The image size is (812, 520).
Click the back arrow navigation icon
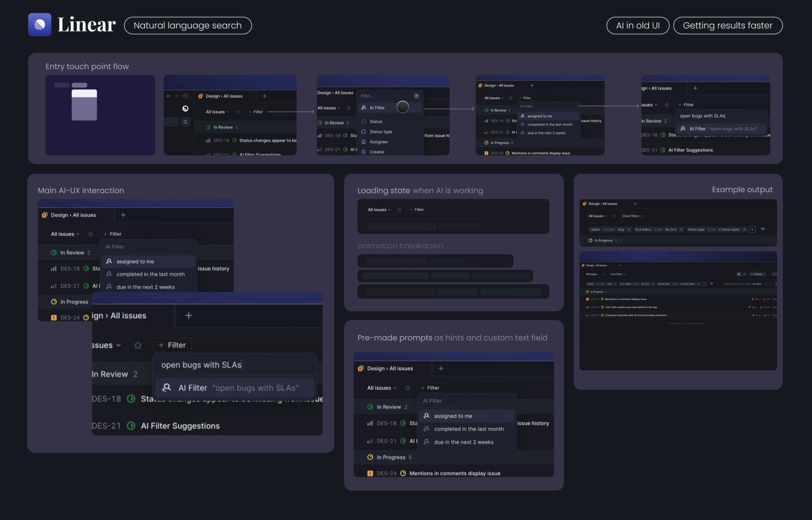click(x=169, y=96)
